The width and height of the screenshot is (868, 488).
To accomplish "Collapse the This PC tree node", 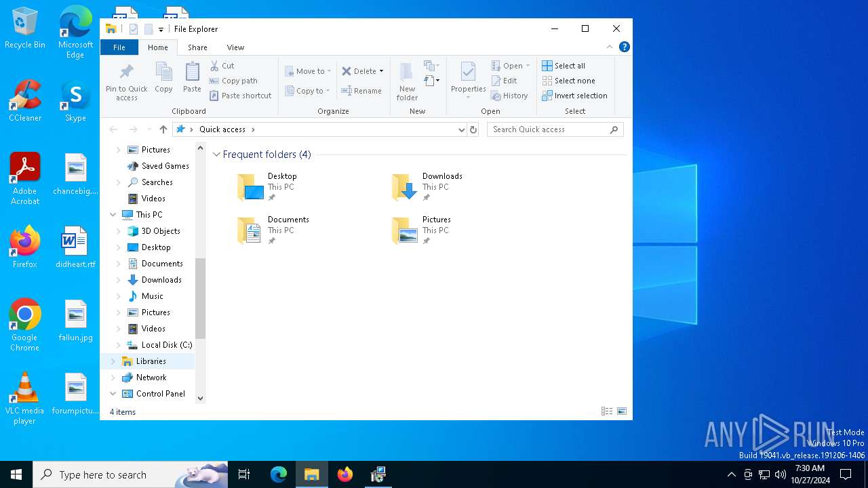I will (113, 215).
